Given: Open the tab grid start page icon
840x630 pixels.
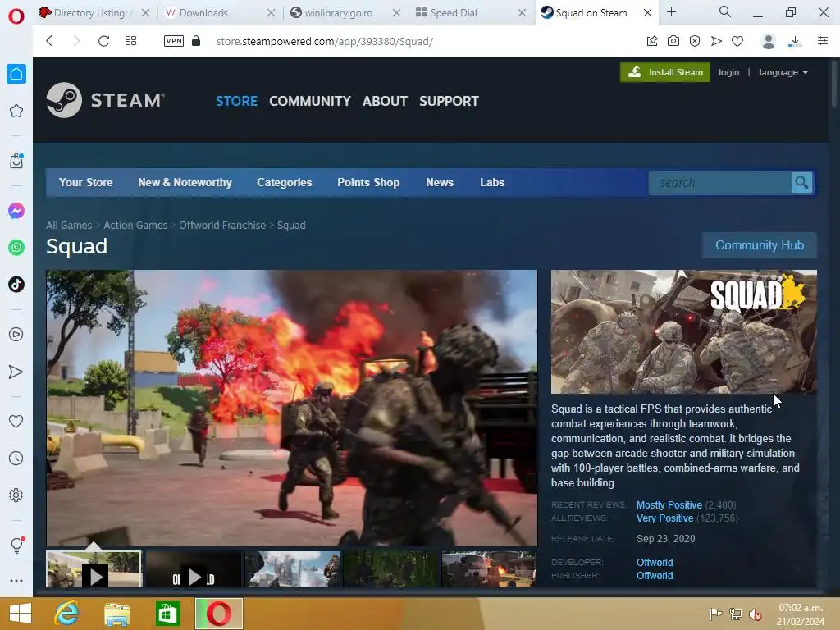Looking at the screenshot, I should click(x=130, y=41).
